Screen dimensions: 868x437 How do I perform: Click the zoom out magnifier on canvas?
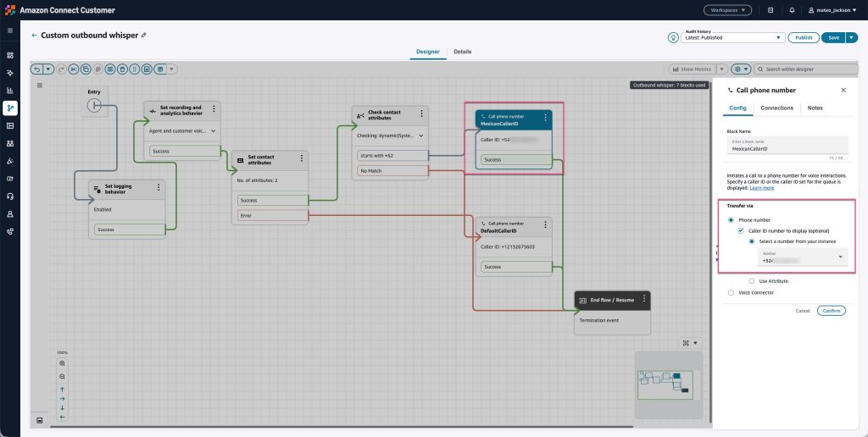coord(62,377)
